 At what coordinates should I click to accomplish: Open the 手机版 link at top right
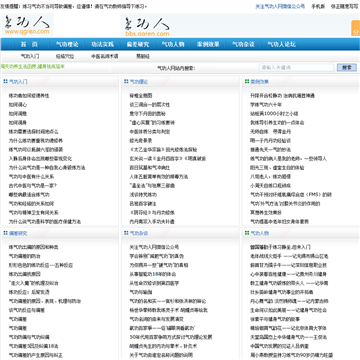coord(318,6)
